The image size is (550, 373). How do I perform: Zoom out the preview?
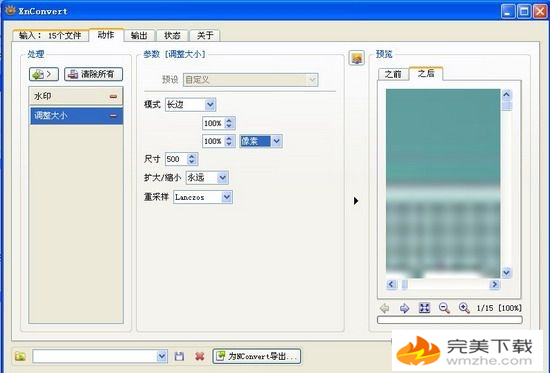444,308
